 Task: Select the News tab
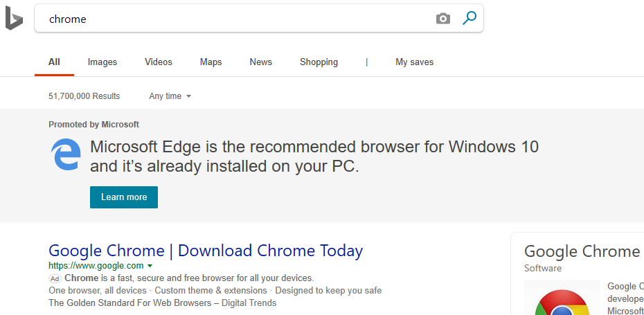tap(261, 62)
